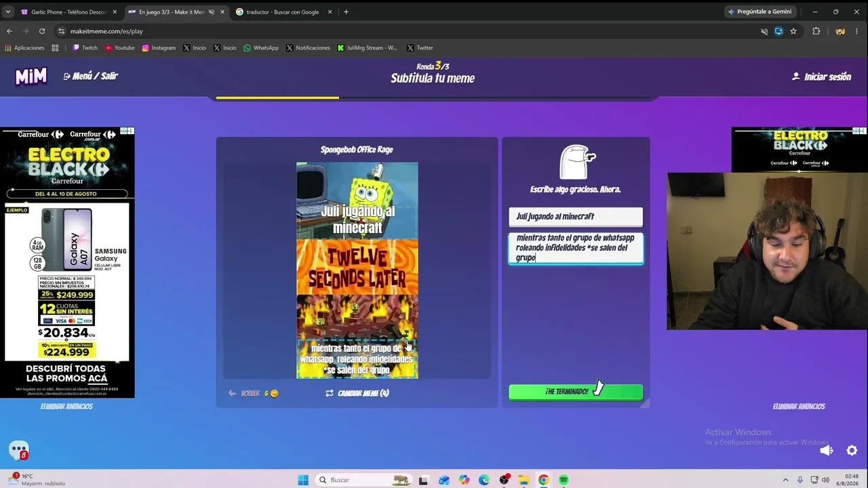Viewport: 868px width, 488px height.
Task: Click the taskbar volume speaker icon
Action: point(826,480)
